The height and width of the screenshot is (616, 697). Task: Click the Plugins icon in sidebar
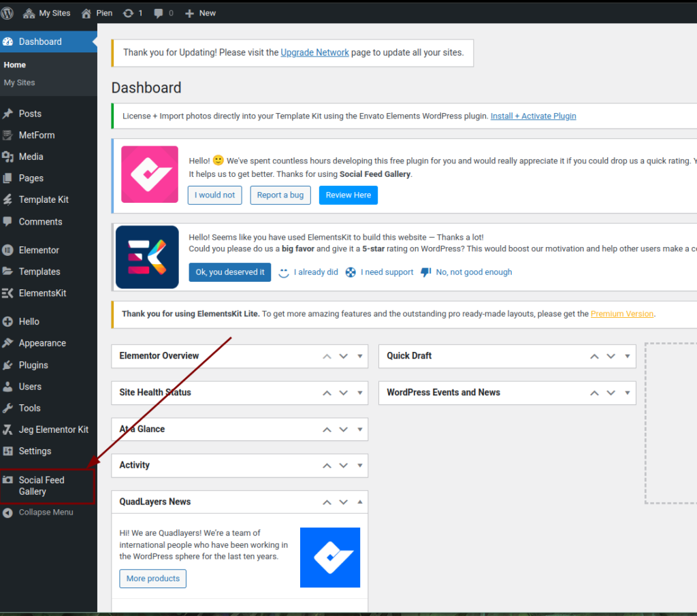coord(8,365)
